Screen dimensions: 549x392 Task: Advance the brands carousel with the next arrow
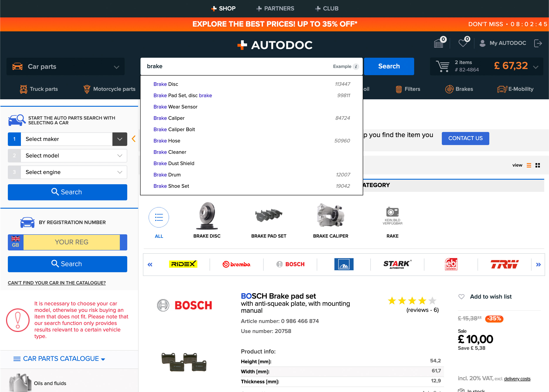coord(538,264)
